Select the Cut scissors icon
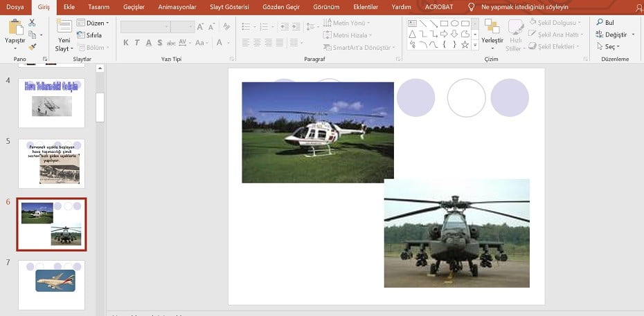This screenshot has width=644, height=316. pos(32,23)
